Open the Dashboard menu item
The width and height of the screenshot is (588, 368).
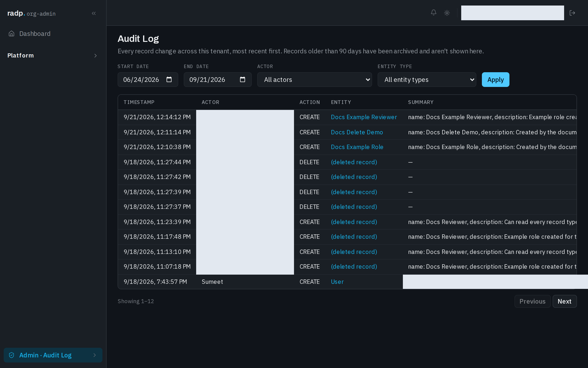pos(53,34)
